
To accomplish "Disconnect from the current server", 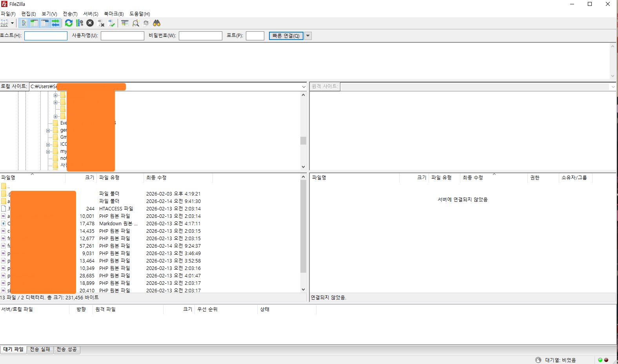I will 101,23.
